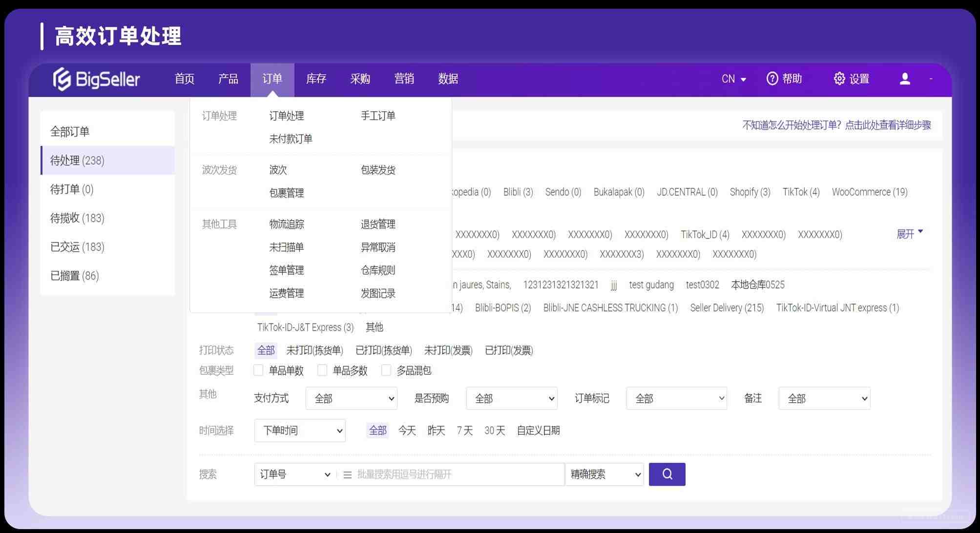This screenshot has height=533, width=980.
Task: Open the 产品 nav menu
Action: [228, 79]
